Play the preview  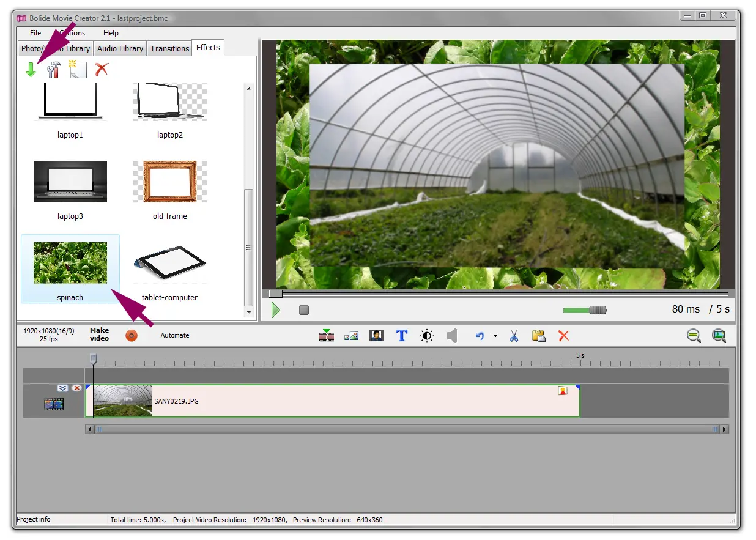275,310
